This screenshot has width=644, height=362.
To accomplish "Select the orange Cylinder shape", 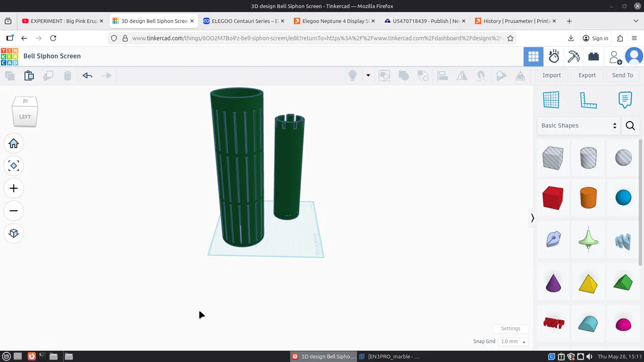I will 588,198.
